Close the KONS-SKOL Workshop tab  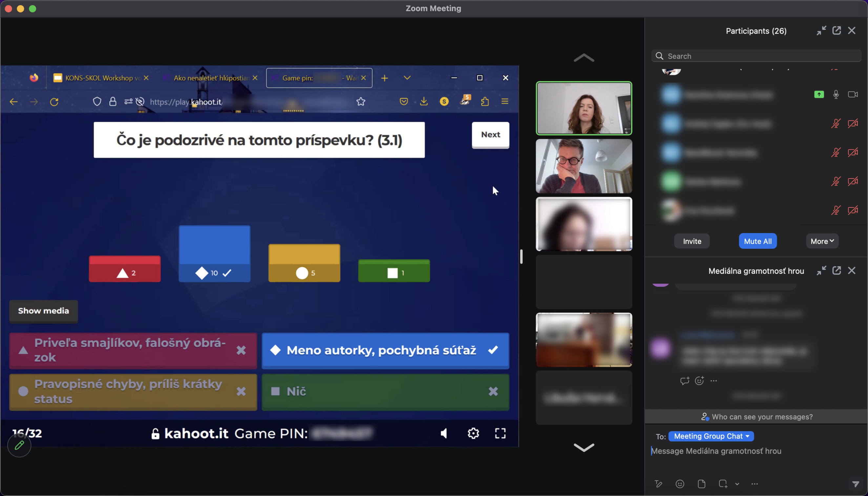pyautogui.click(x=146, y=78)
